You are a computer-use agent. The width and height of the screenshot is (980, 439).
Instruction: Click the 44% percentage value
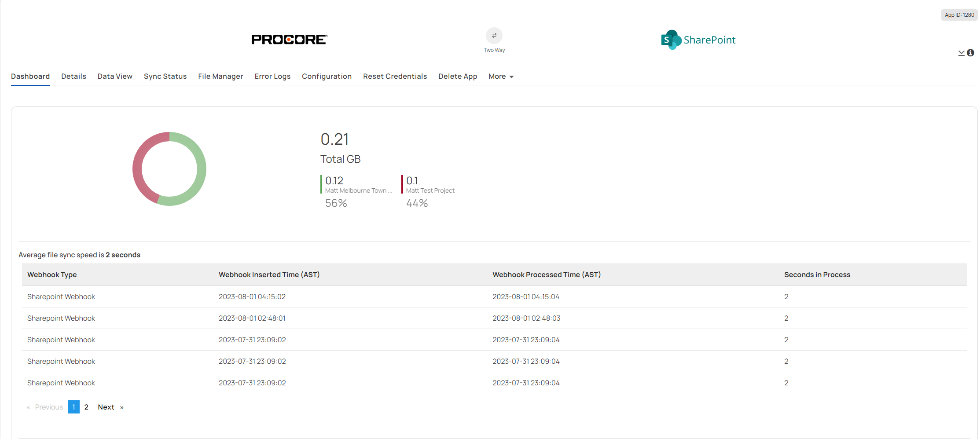417,203
